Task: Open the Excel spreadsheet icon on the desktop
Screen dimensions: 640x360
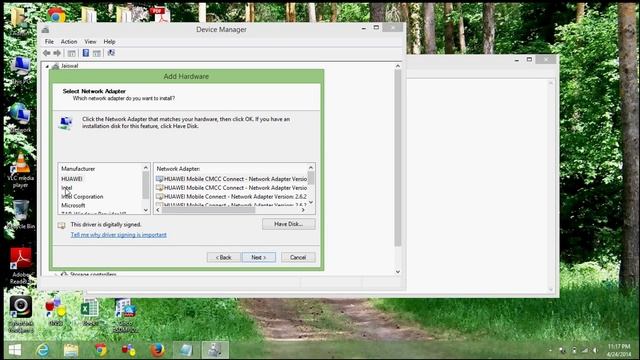Action: 90,312
